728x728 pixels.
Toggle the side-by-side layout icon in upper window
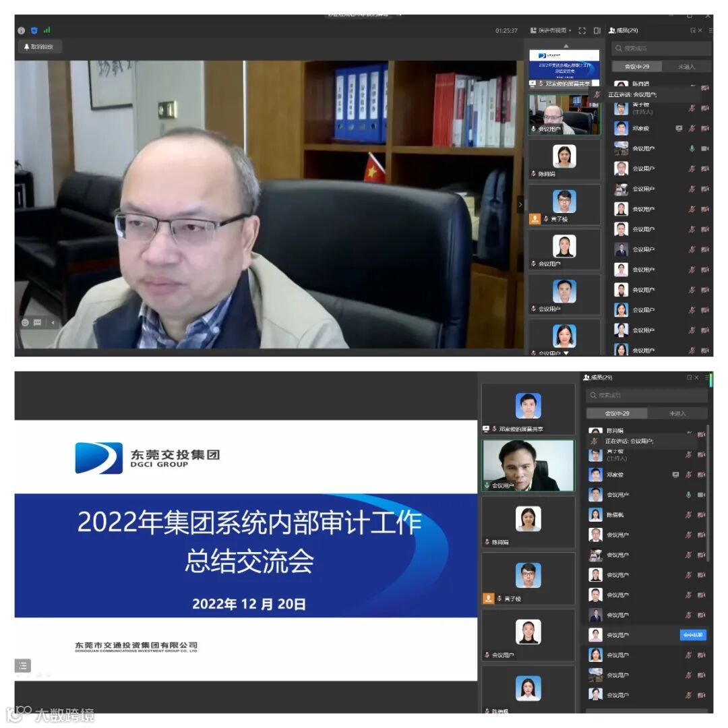click(x=597, y=30)
